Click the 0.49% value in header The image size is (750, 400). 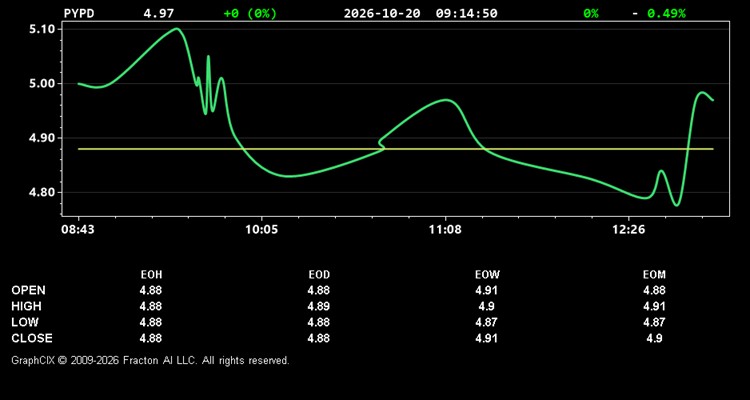666,13
